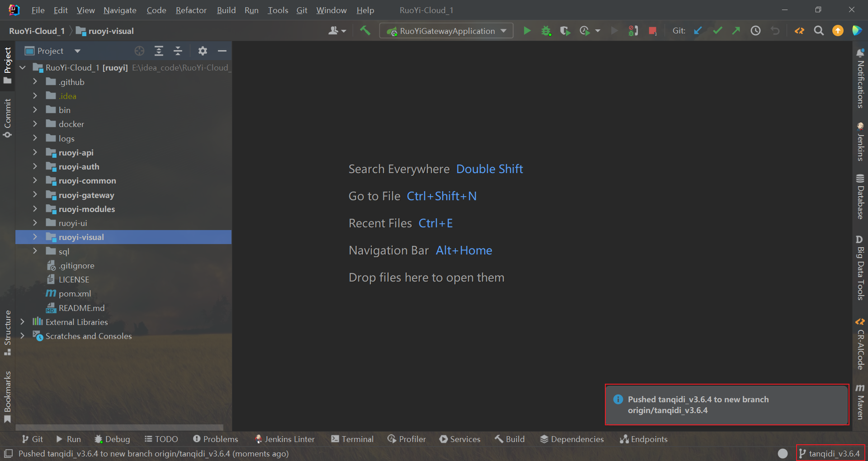
Task: Open Git tool window at bottom
Action: 32,439
